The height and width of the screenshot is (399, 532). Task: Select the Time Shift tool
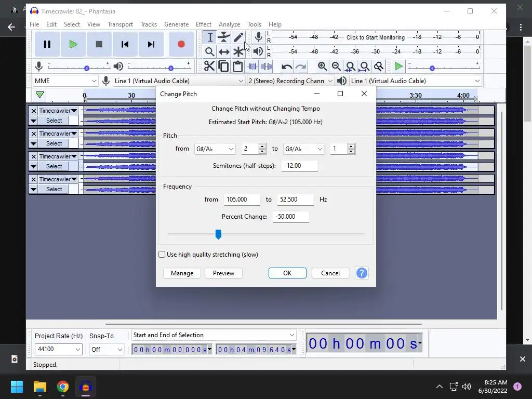224,51
